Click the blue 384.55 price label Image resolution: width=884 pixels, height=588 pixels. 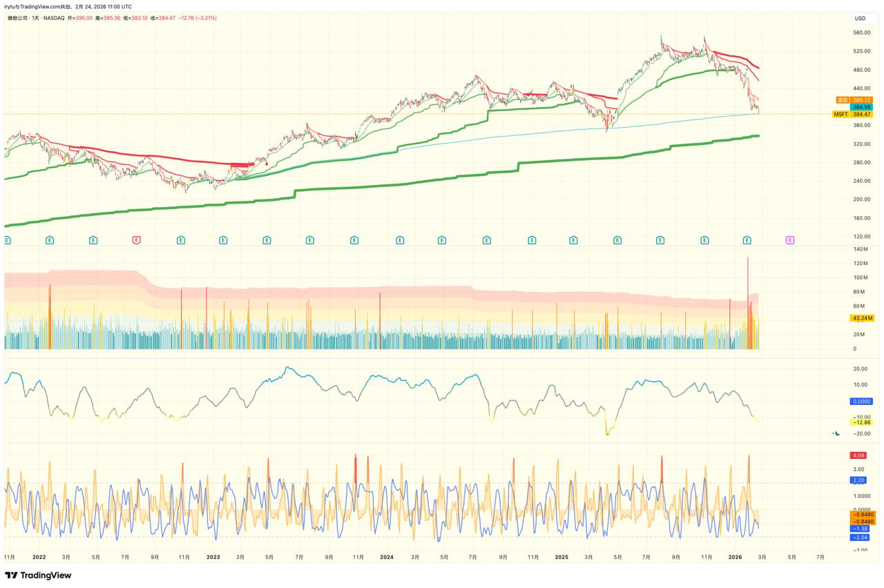(861, 108)
